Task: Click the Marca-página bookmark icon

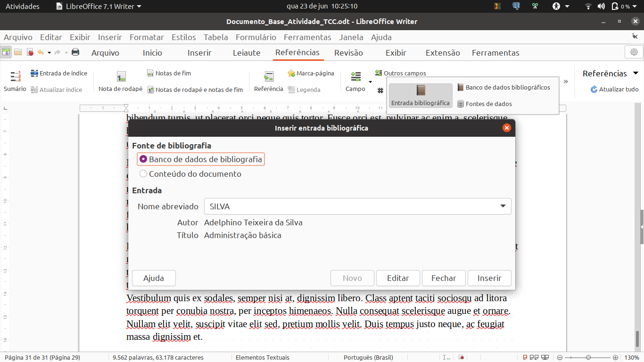Action: pos(291,73)
